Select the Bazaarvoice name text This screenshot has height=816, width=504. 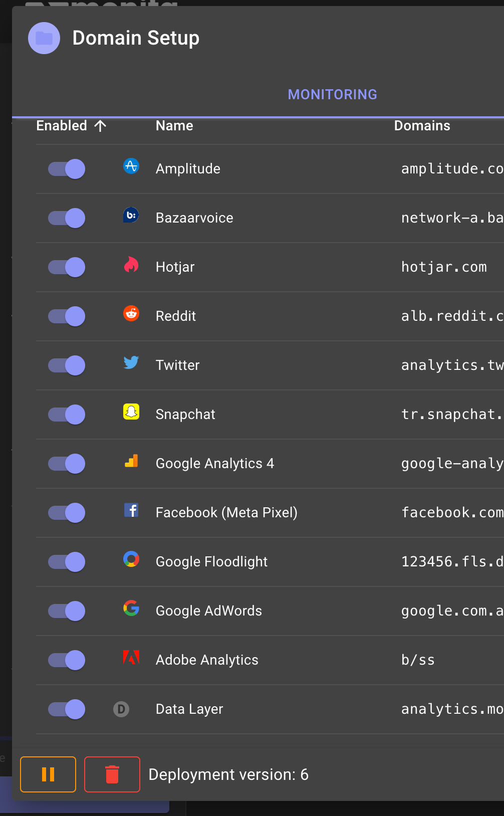[194, 218]
